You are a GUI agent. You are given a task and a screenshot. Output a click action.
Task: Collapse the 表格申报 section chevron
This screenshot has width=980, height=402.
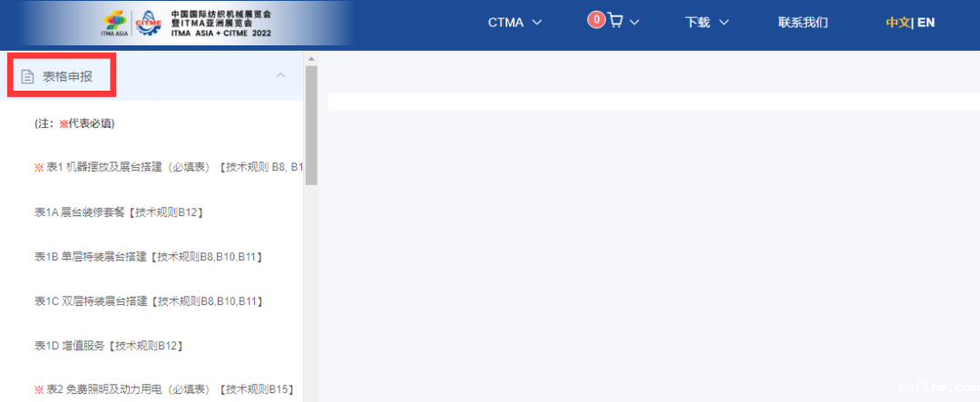280,75
